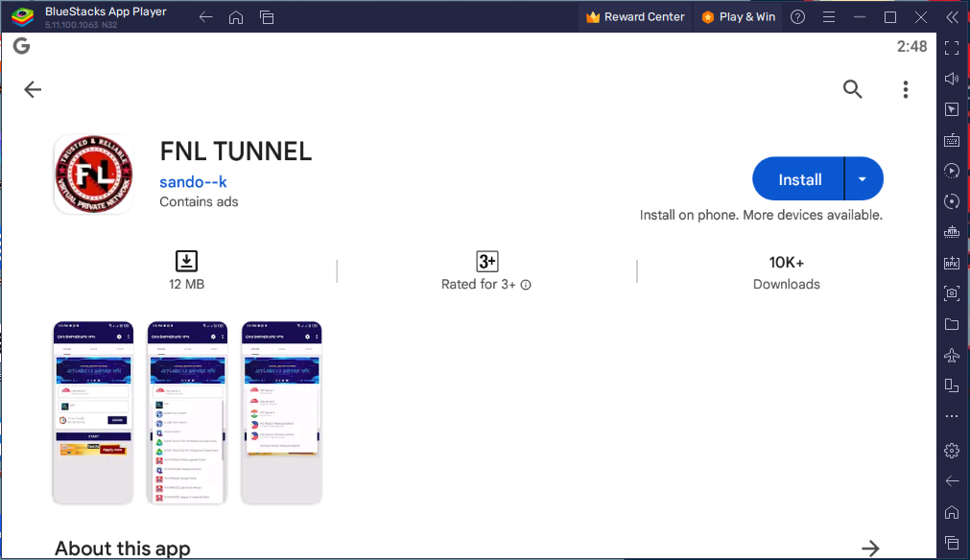Toggle fullscreen mode in sidebar
The width and height of the screenshot is (970, 560).
pyautogui.click(x=952, y=48)
